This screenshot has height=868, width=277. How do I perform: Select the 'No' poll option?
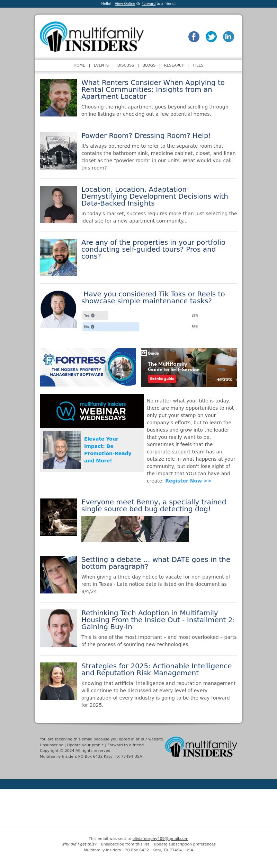(111, 327)
